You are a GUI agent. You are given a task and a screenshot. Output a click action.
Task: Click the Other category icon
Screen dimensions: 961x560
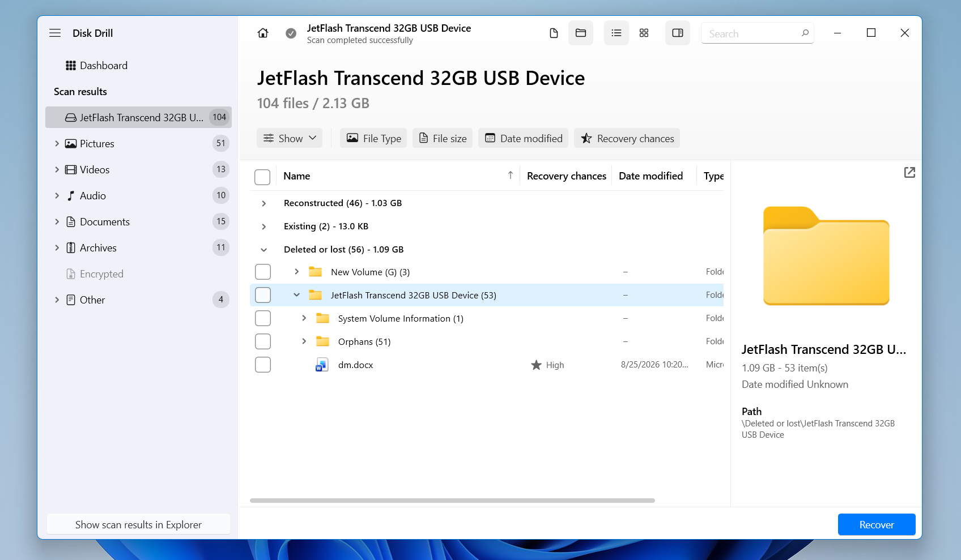click(x=71, y=300)
